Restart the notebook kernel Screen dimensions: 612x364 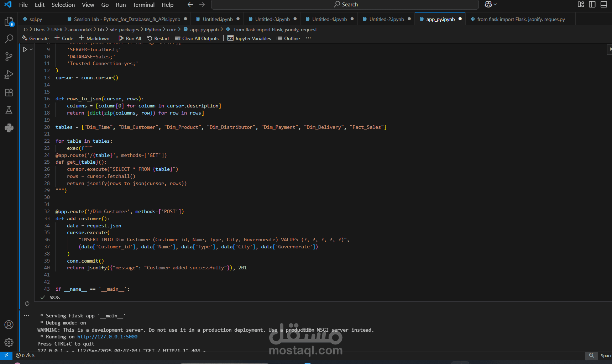click(158, 38)
